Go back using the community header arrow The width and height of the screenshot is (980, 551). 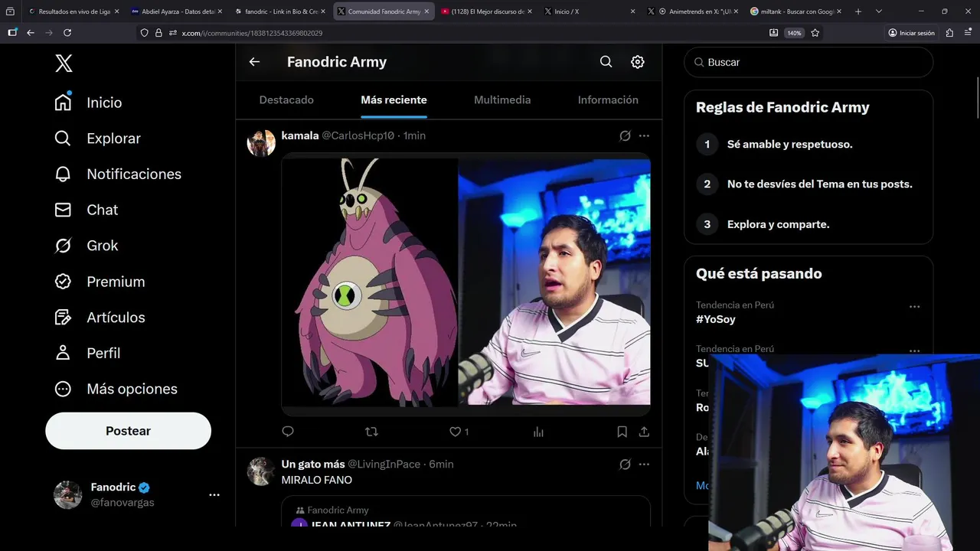coord(255,62)
